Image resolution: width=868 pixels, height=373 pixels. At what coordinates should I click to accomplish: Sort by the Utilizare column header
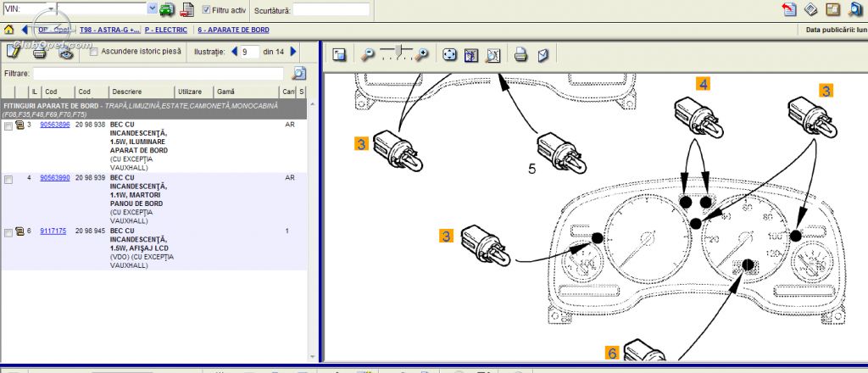[x=190, y=92]
